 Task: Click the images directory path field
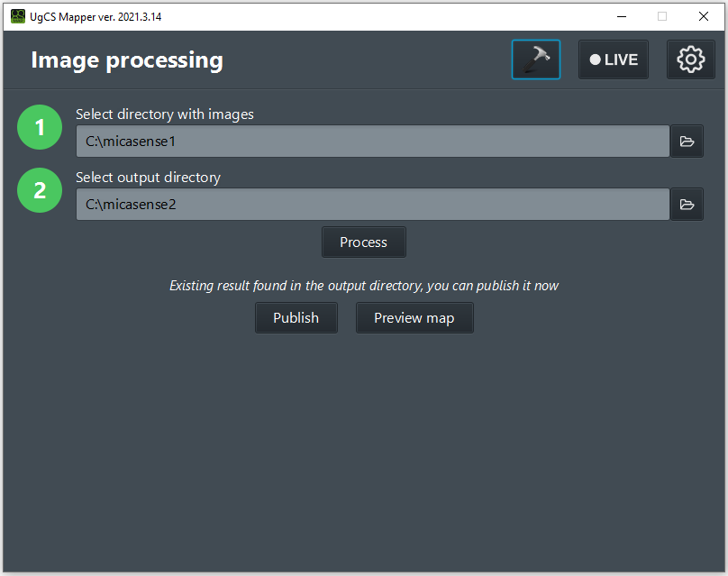373,142
